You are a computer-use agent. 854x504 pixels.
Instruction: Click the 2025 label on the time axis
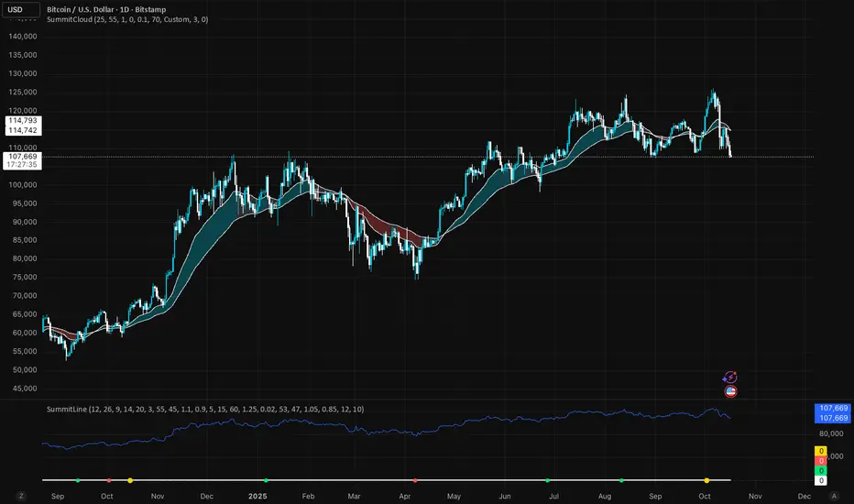point(257,495)
